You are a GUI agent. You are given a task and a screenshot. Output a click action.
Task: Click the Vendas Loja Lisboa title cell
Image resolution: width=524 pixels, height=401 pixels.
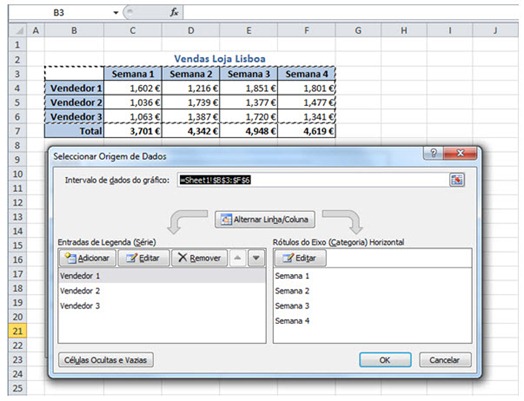coord(220,59)
